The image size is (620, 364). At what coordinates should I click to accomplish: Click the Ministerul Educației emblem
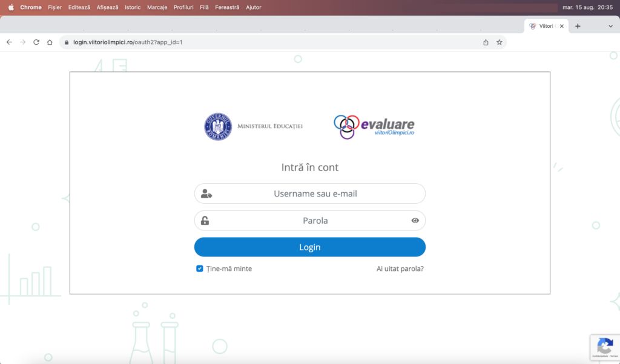point(218,126)
